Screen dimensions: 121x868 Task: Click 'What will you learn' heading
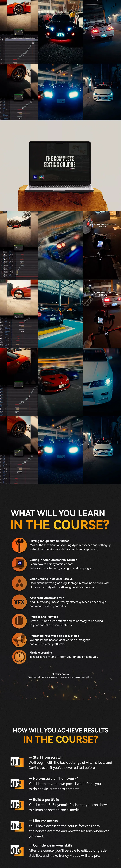point(58,513)
